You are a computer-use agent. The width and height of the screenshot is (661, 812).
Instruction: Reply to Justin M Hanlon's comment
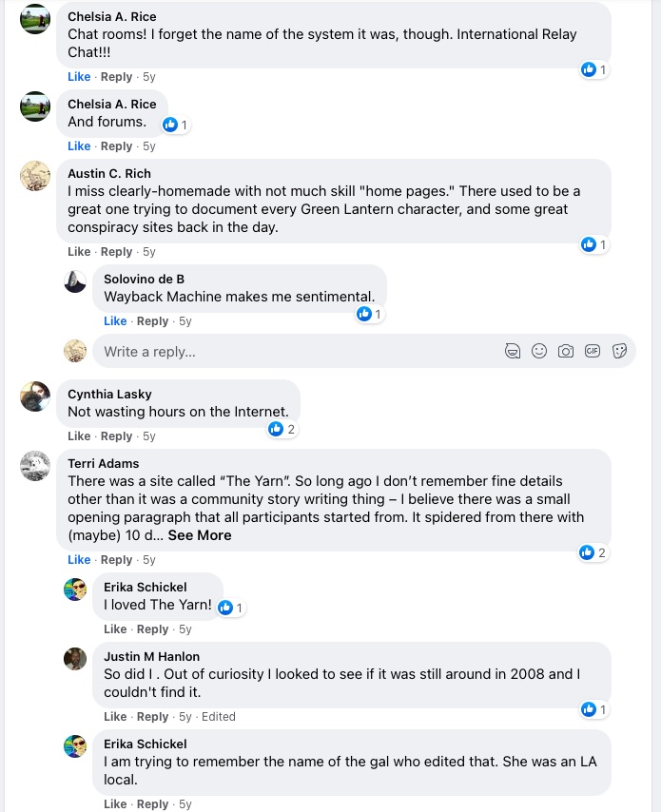tap(152, 717)
